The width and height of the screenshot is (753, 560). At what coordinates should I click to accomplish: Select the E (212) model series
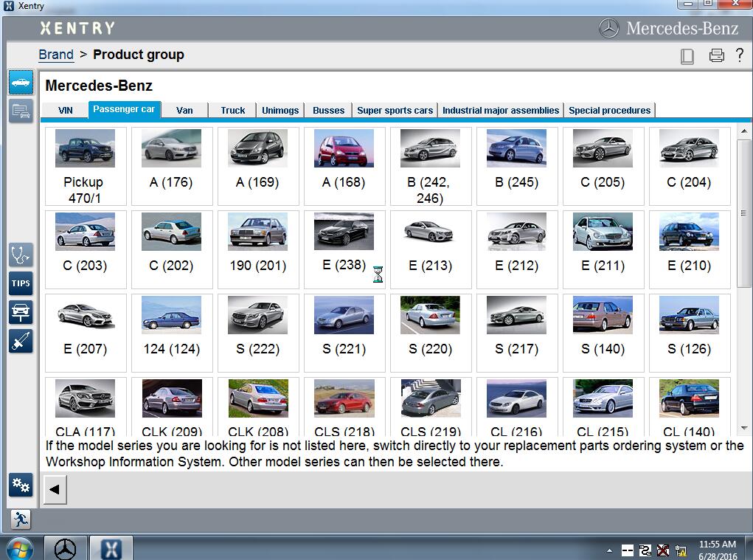tap(517, 249)
